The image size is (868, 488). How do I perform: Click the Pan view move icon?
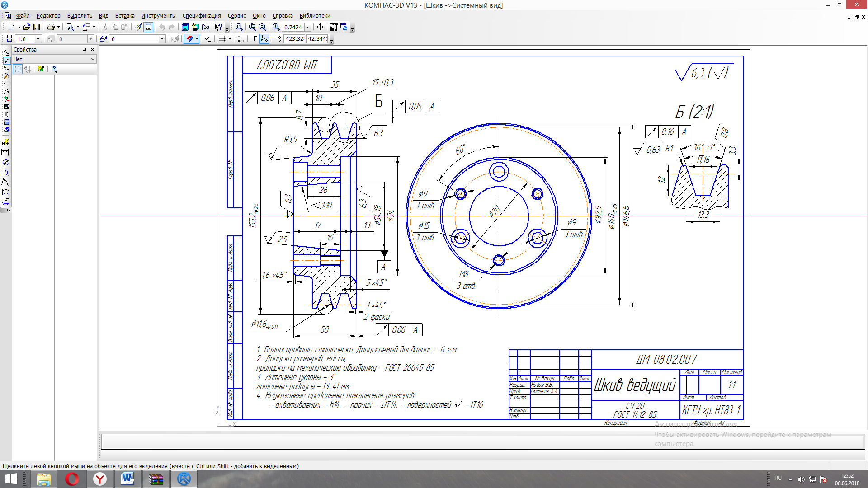pyautogui.click(x=320, y=27)
